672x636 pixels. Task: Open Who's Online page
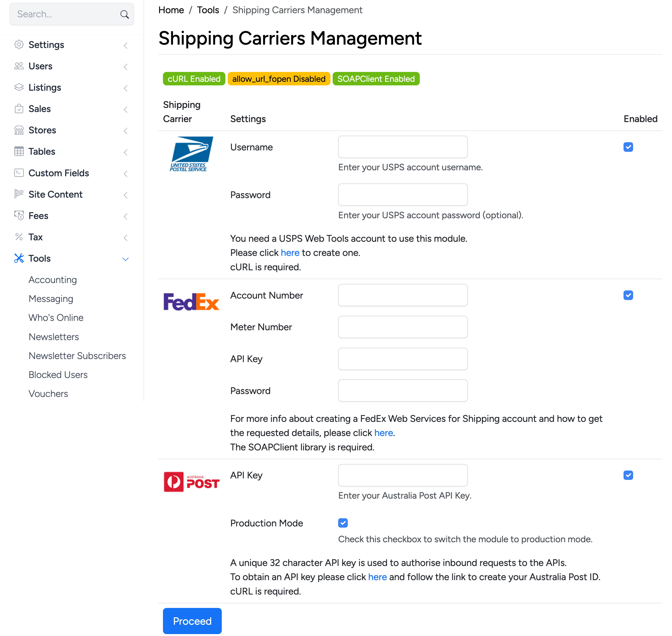coord(56,318)
